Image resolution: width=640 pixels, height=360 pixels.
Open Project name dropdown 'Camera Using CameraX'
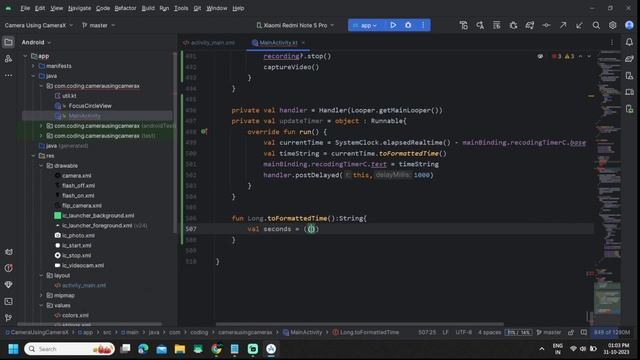tap(39, 25)
